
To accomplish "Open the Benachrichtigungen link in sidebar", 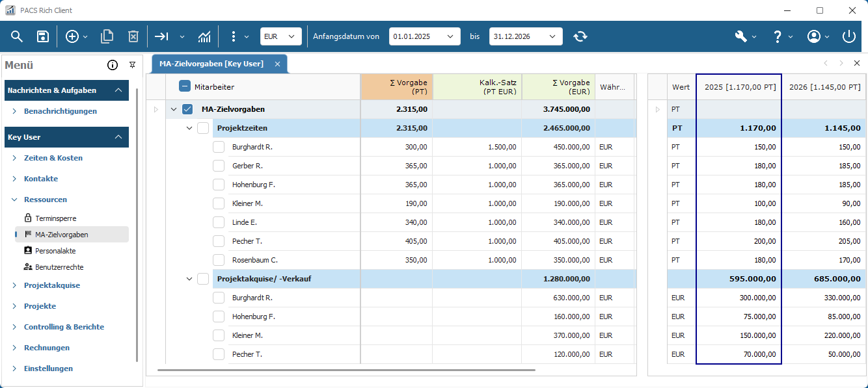I will [x=61, y=111].
